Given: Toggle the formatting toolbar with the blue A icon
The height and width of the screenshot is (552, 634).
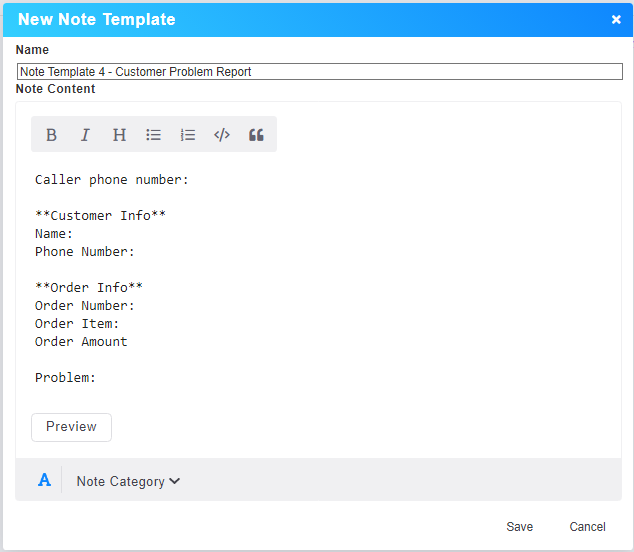Looking at the screenshot, I should [44, 481].
